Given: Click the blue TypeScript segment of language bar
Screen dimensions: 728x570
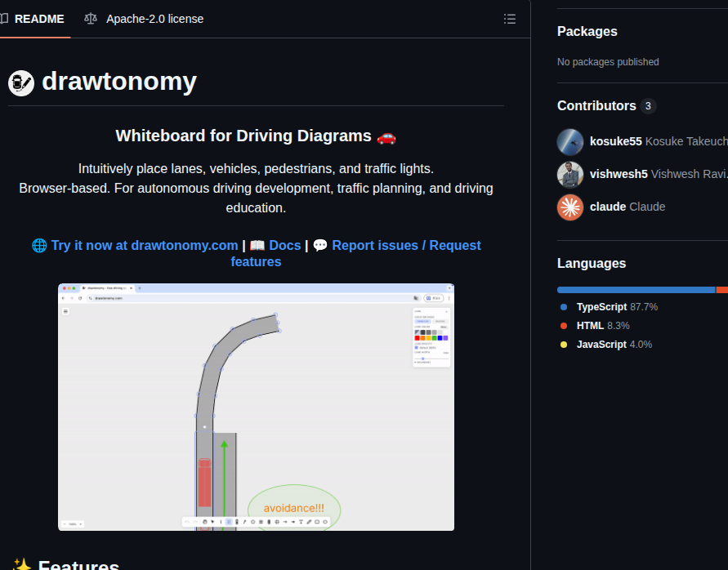Looking at the screenshot, I should (x=636, y=290).
